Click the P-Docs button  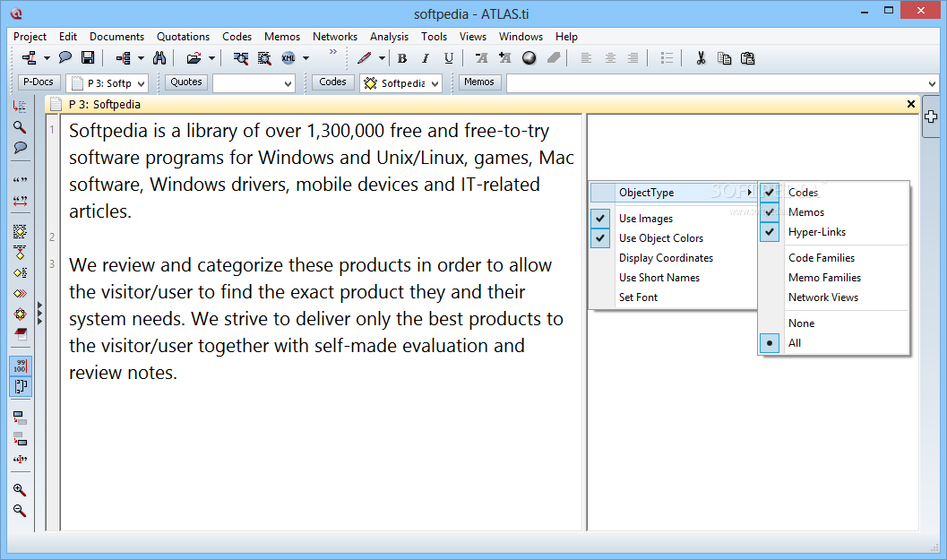[x=39, y=82]
